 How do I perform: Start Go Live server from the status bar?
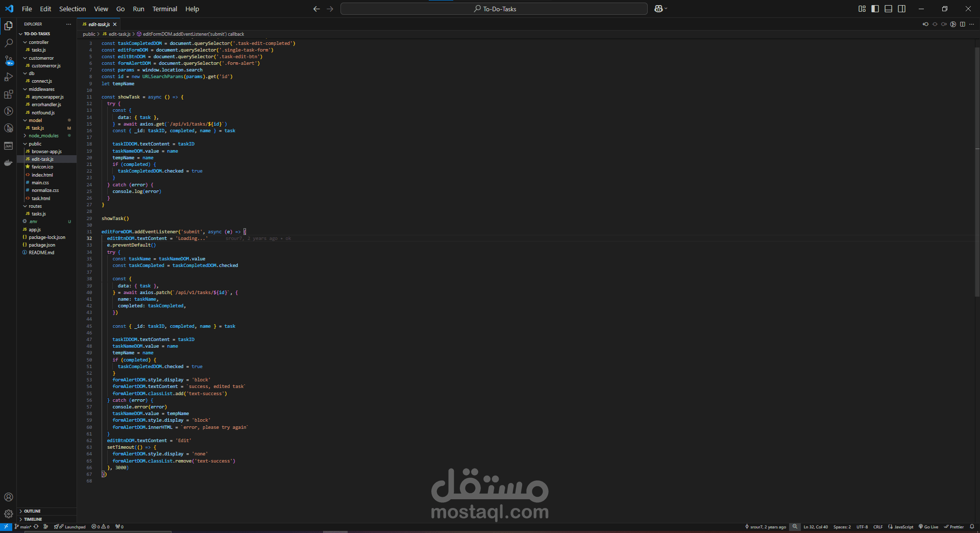928,527
